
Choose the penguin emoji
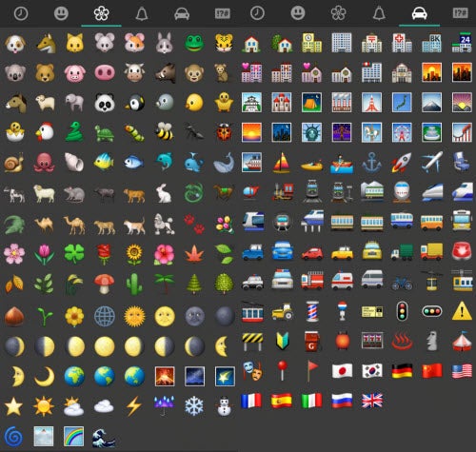point(134,103)
